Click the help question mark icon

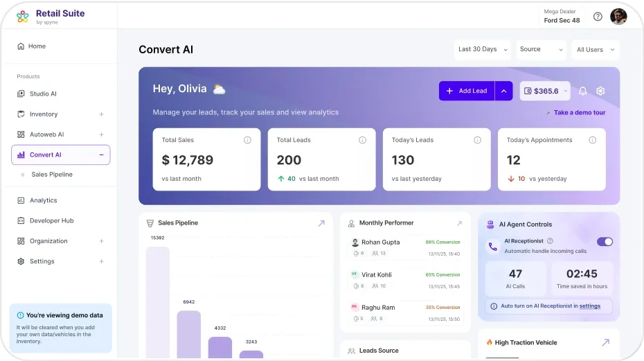pos(598,17)
